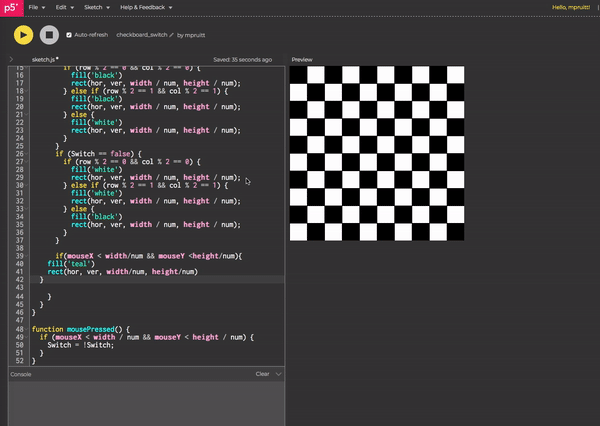Open the File menu
This screenshot has height=426, width=600.
point(37,7)
